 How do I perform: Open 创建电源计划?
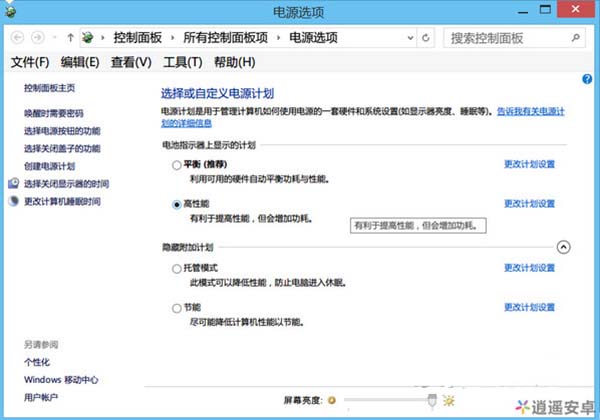point(49,166)
